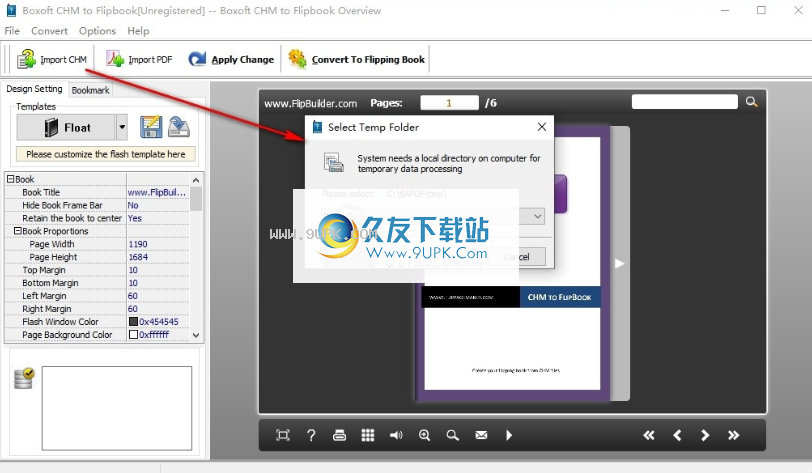Click the Flash Window Color swatch
Screen dimensions: 812x473
[133, 322]
